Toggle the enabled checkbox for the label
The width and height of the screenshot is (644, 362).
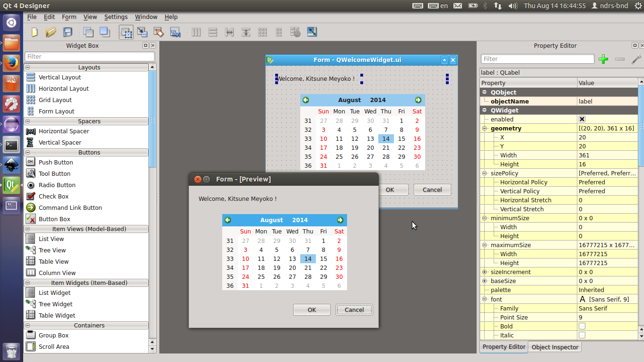pos(582,119)
